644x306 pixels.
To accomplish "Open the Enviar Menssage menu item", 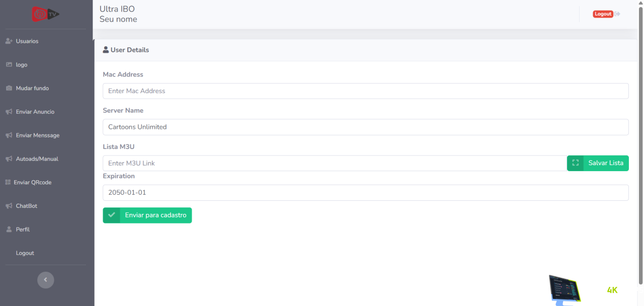I will pyautogui.click(x=37, y=135).
